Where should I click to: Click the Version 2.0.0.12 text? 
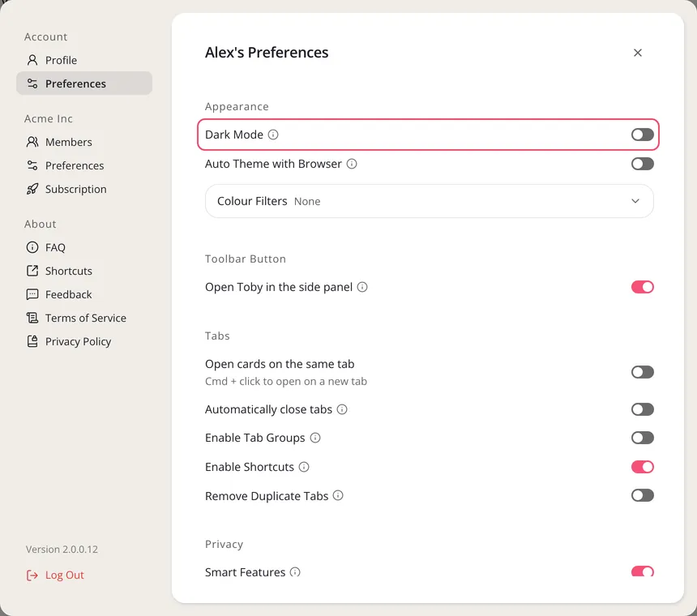[62, 550]
